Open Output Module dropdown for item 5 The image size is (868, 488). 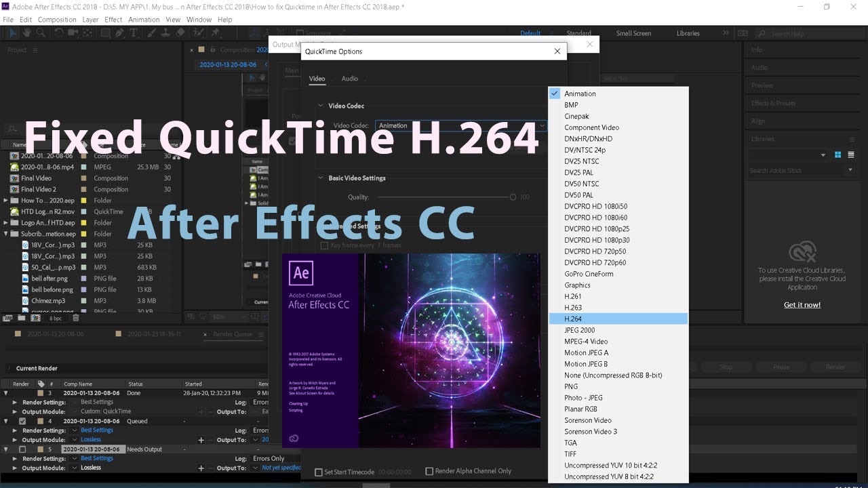(75, 468)
